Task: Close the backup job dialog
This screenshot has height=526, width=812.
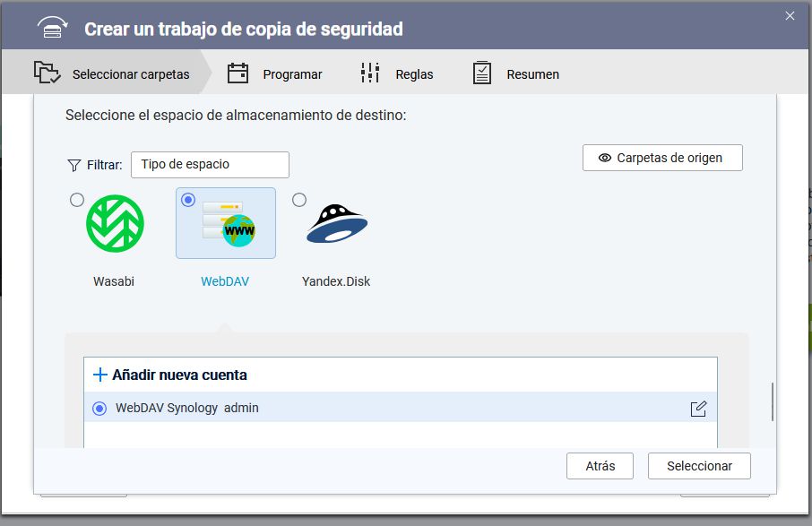Action: coord(790,15)
